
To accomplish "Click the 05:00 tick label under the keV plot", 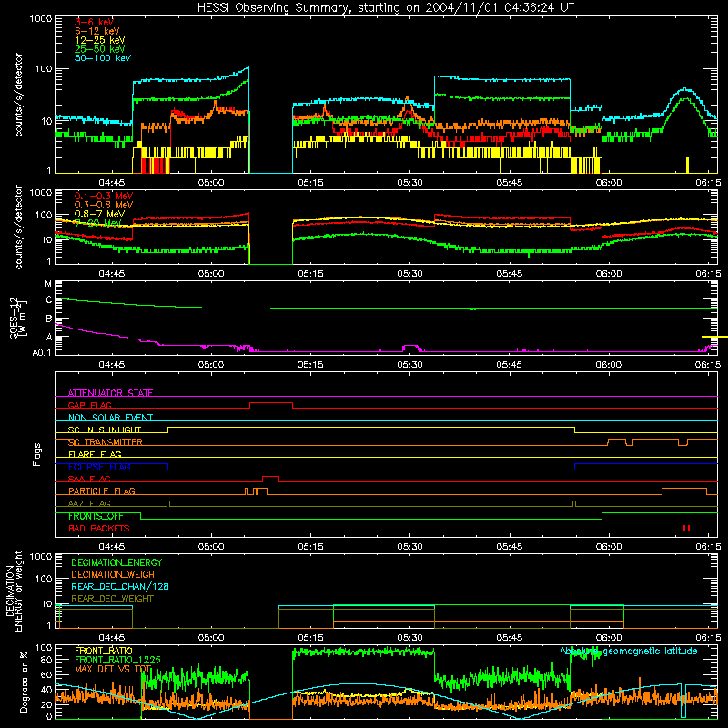I will pyautogui.click(x=211, y=183).
